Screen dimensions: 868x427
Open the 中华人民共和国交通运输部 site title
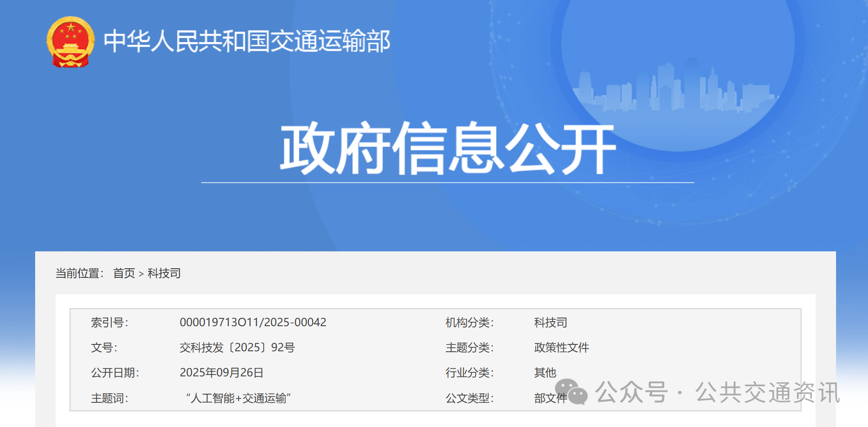tap(246, 41)
